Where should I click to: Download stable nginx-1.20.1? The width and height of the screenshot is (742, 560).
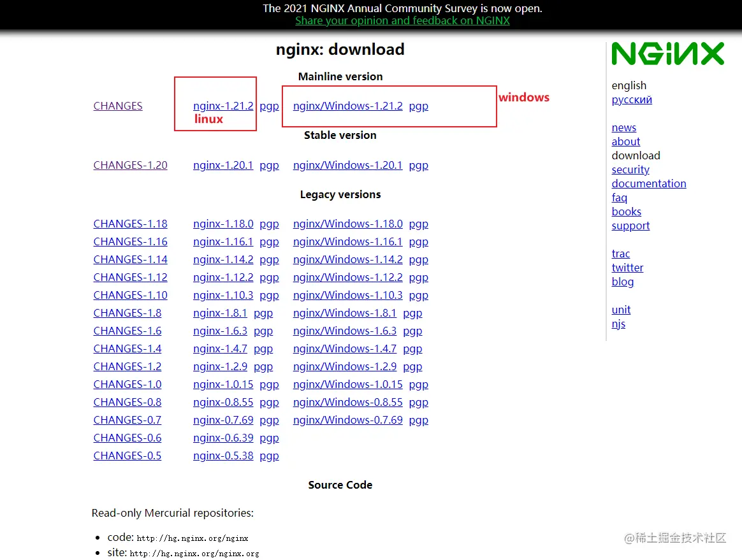coord(223,165)
